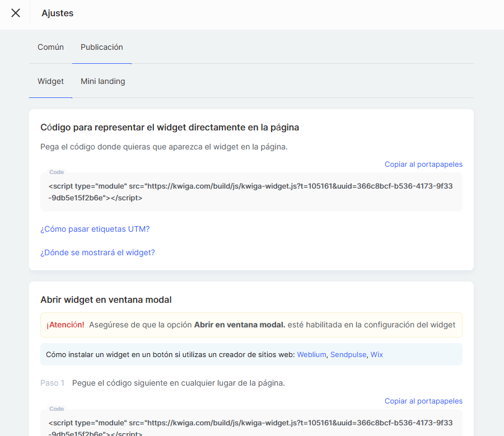Click the 'Código para representar el widget' heading
Viewport: 504px width, 436px height.
pyautogui.click(x=170, y=128)
